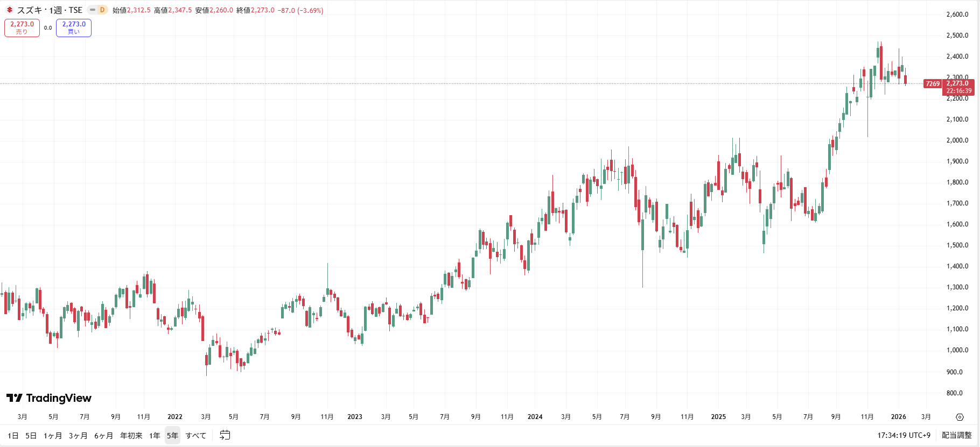Viewport: 980px width, 447px height.
Task: Click the TradingView logo
Action: point(49,398)
